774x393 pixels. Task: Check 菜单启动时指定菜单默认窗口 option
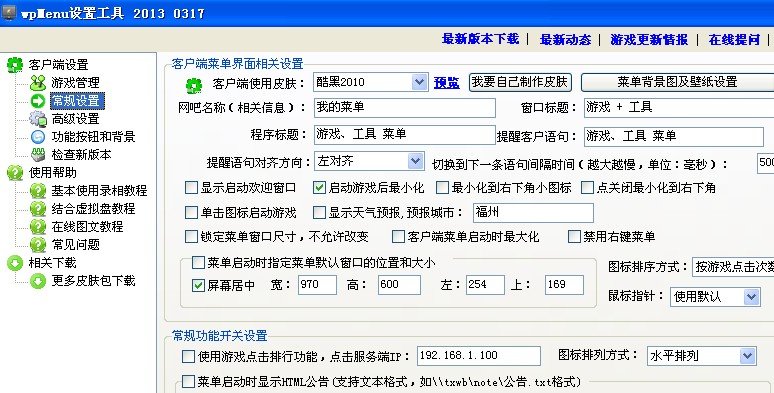pos(198,262)
